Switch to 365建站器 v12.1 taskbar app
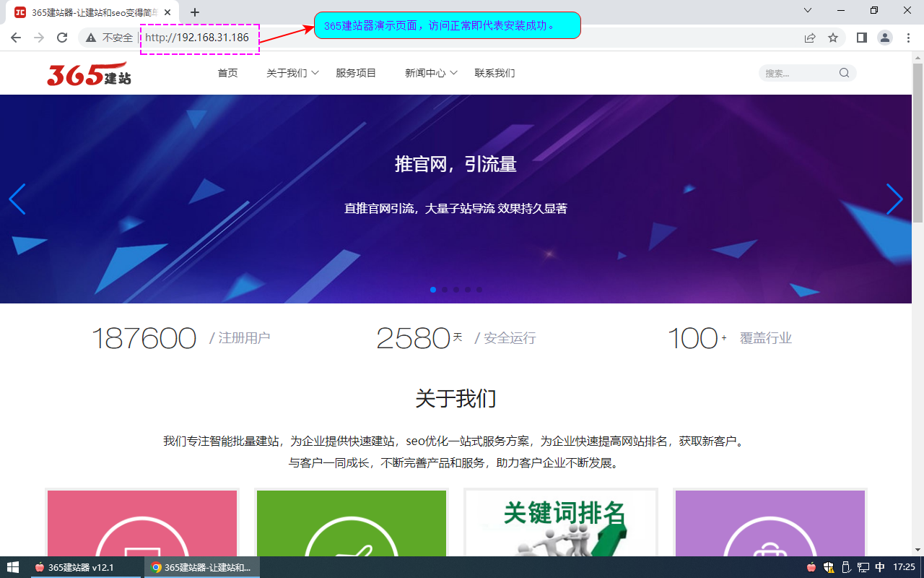 pos(86,567)
